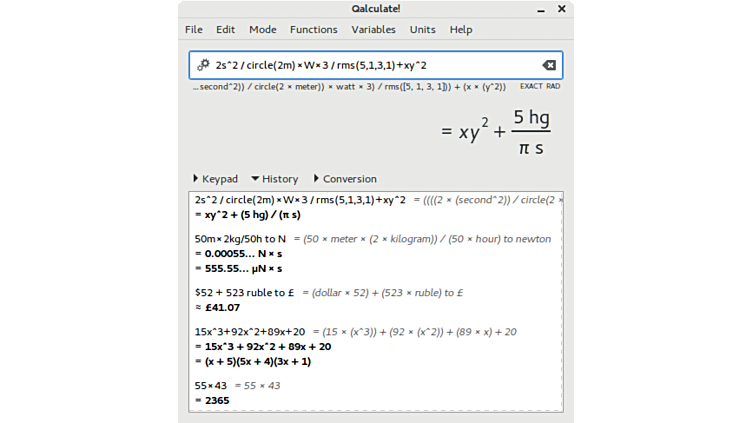This screenshot has width=752, height=423.
Task: Select the 55×43 history expression
Action: tap(211, 385)
